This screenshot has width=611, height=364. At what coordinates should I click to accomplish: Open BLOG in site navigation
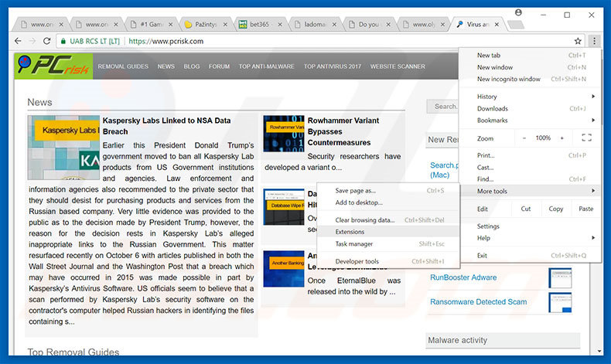point(192,66)
